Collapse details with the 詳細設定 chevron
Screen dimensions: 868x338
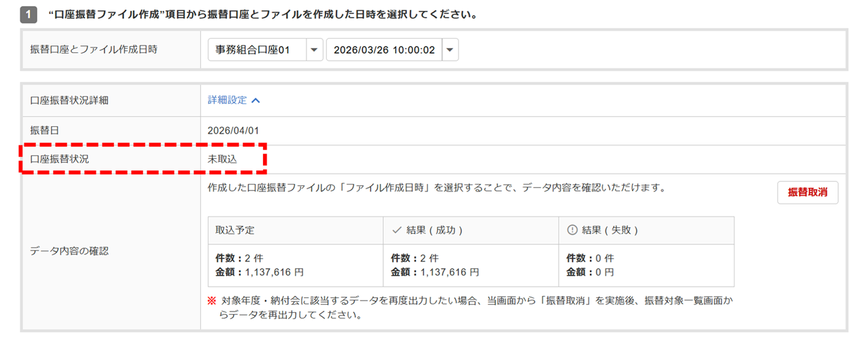pyautogui.click(x=256, y=100)
